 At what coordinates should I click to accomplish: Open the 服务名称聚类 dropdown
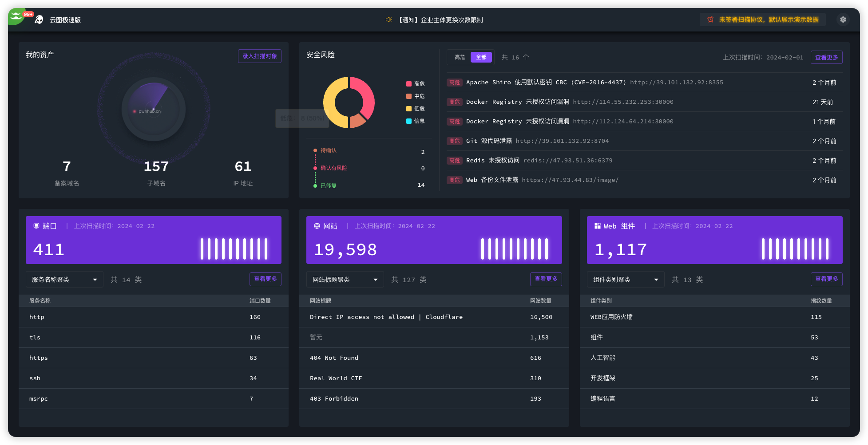[x=64, y=280]
